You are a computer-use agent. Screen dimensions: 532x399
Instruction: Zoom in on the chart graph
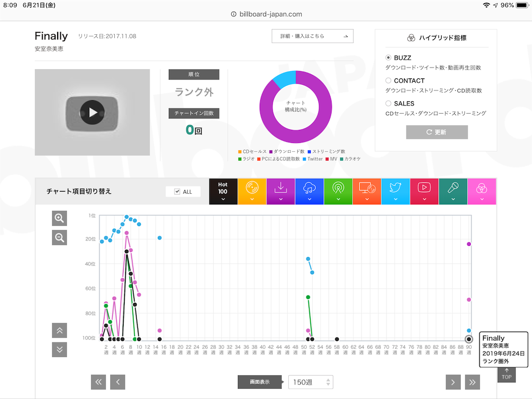(x=59, y=218)
